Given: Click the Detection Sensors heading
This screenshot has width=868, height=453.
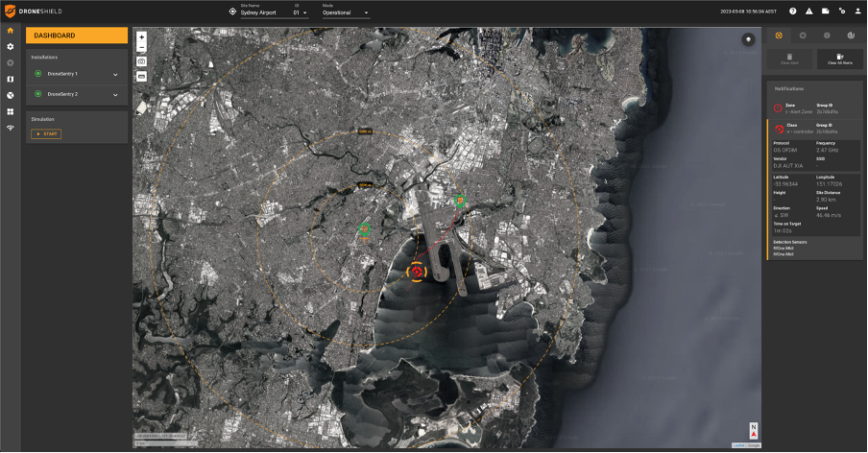Looking at the screenshot, I should pos(790,242).
